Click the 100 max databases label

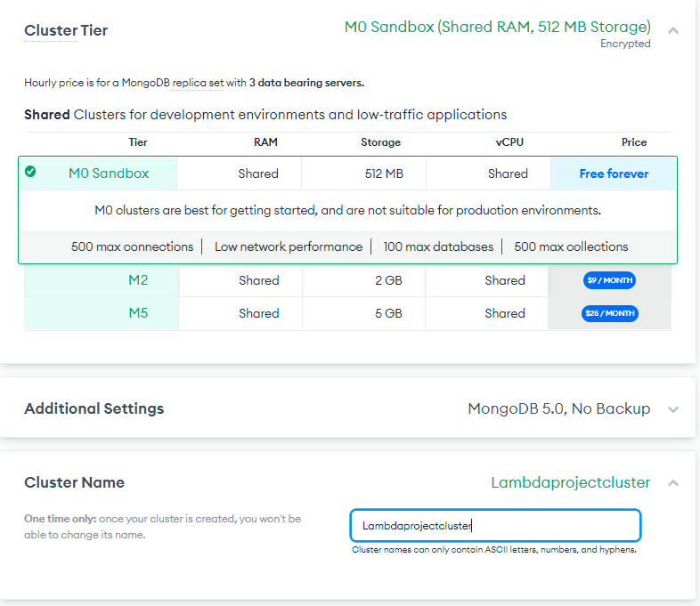click(438, 246)
